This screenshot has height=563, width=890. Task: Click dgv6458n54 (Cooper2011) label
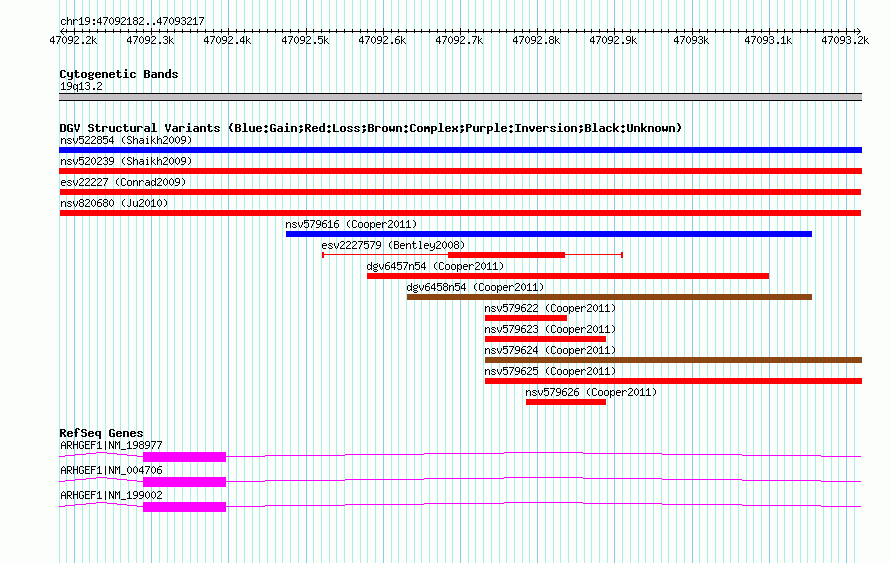(x=475, y=287)
